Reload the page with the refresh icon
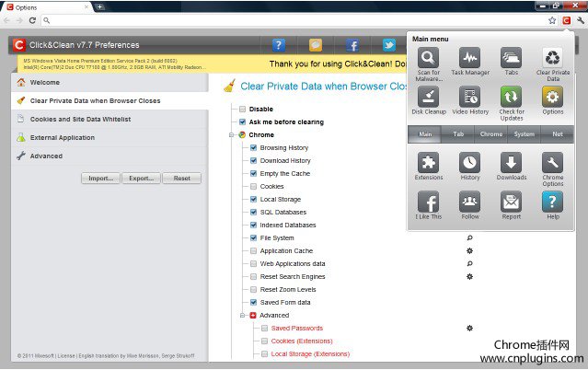The width and height of the screenshot is (588, 370). [x=32, y=20]
